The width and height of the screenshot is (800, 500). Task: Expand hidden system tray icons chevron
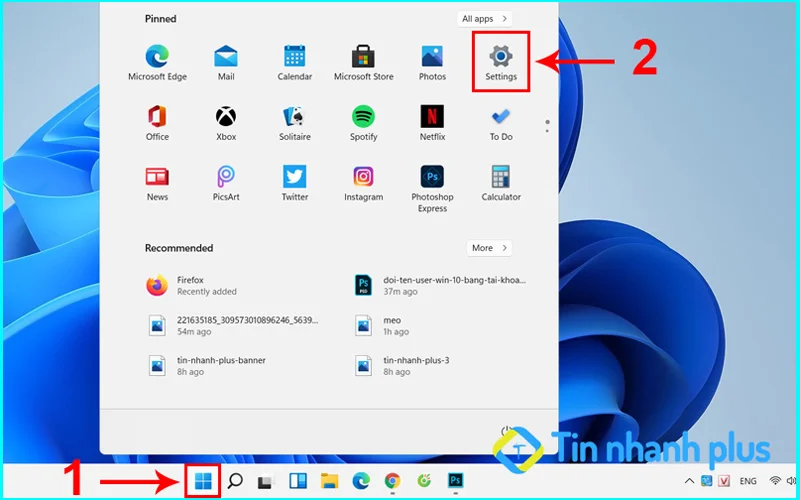pyautogui.click(x=689, y=481)
